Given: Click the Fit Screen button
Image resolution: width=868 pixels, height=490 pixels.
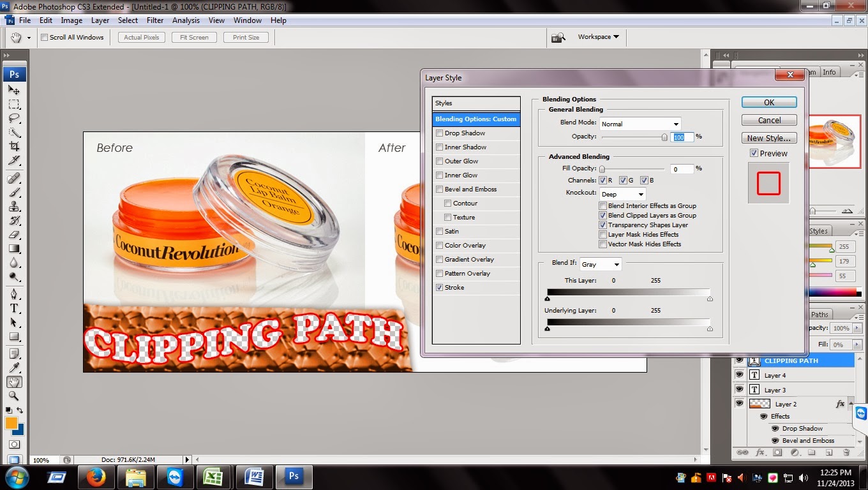Looking at the screenshot, I should pyautogui.click(x=194, y=38).
